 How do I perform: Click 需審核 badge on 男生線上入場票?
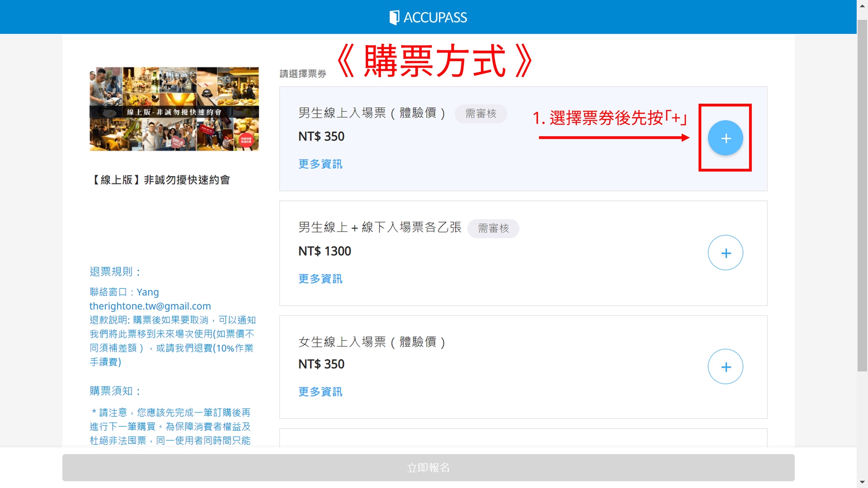480,114
